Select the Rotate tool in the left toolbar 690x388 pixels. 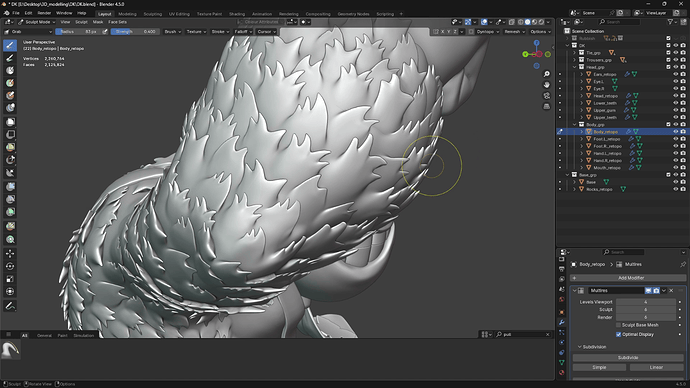(10, 266)
